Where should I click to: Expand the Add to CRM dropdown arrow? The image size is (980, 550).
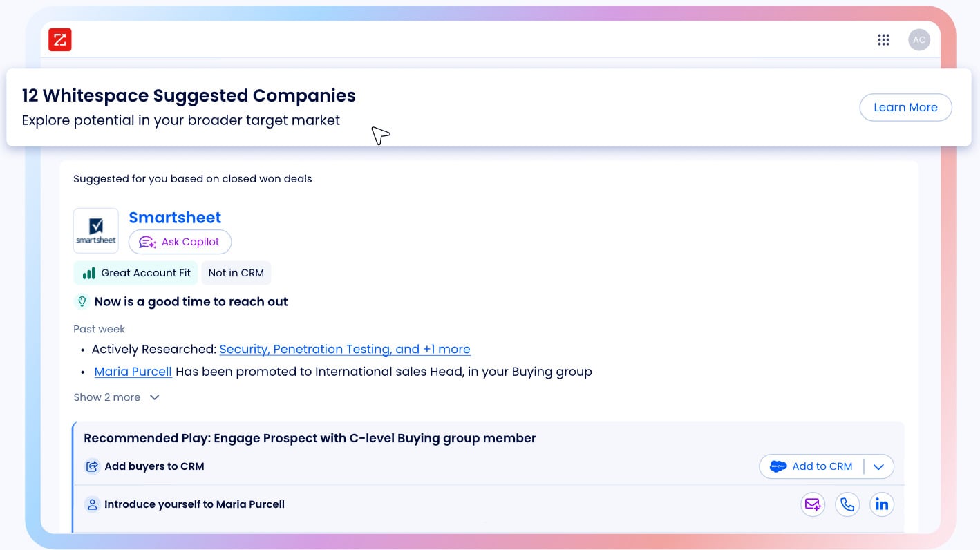[878, 466]
